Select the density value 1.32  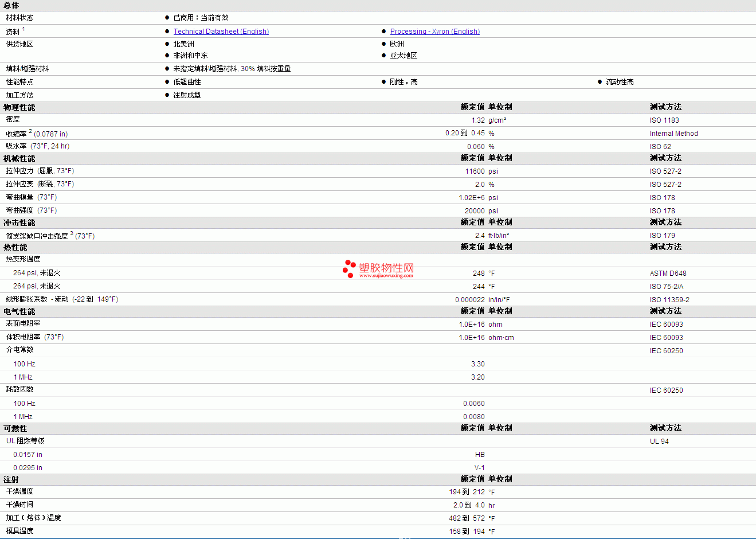pos(478,120)
